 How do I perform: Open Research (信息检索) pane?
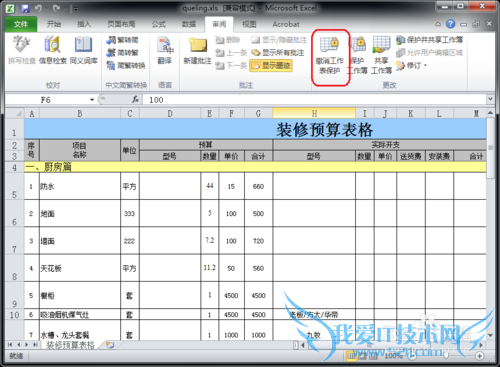click(x=52, y=50)
